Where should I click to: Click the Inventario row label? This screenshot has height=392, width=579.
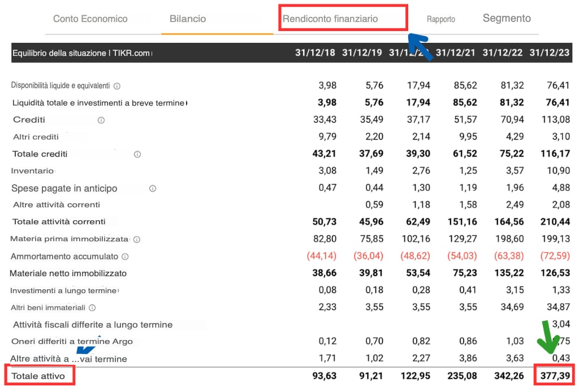pos(32,171)
